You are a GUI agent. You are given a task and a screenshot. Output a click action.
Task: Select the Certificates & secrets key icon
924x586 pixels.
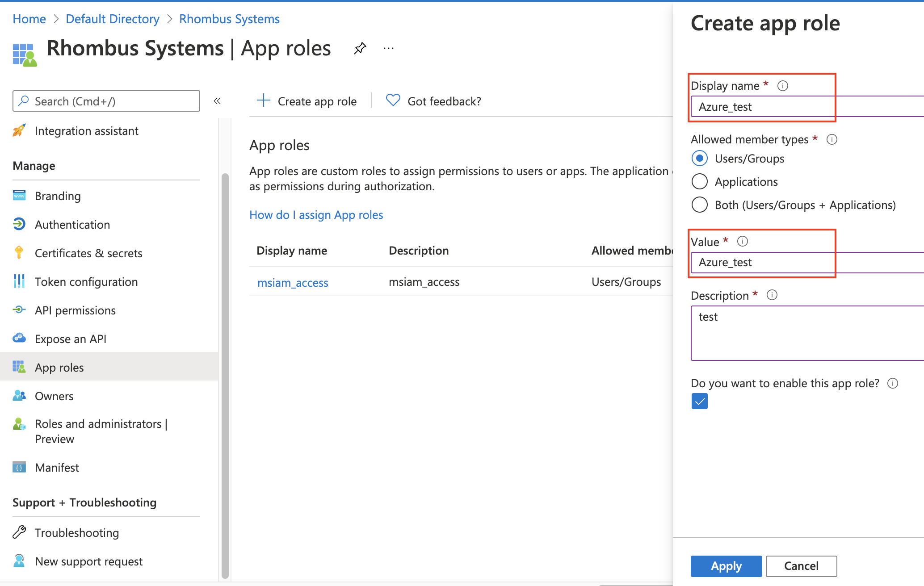[19, 253]
